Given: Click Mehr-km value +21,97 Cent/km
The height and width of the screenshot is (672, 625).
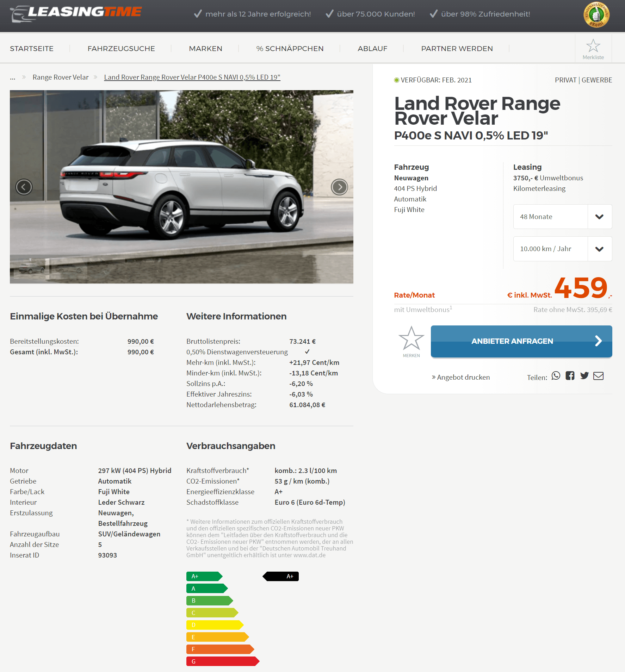Looking at the screenshot, I should coord(314,362).
